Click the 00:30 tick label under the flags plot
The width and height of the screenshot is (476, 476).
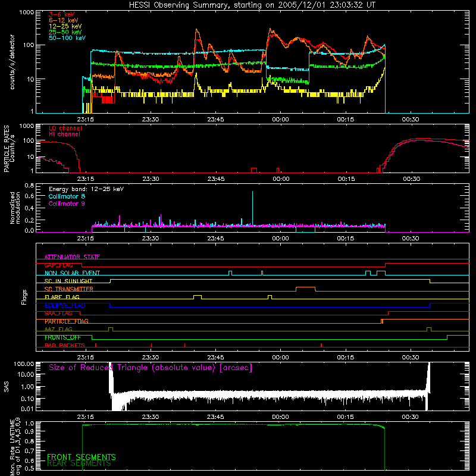(x=411, y=358)
